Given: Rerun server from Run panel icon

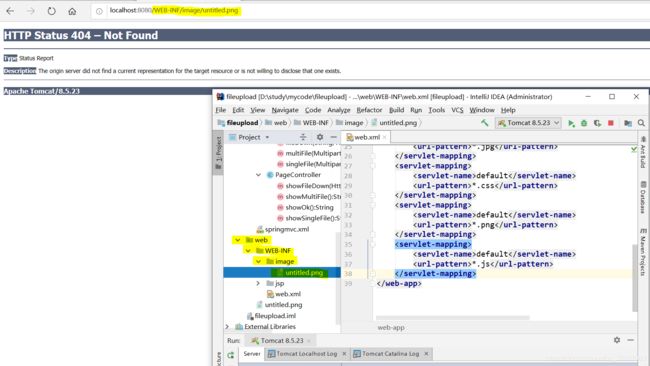Looking at the screenshot, I should click(230, 355).
